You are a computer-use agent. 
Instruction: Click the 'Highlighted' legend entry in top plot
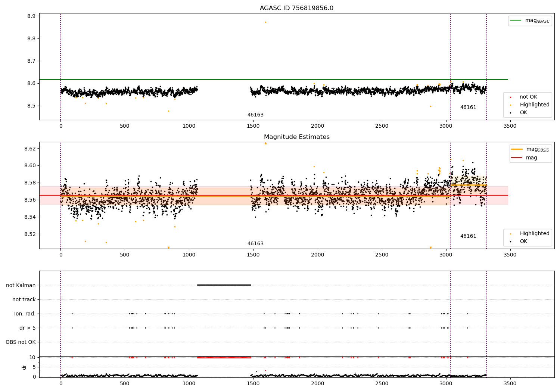pos(534,105)
